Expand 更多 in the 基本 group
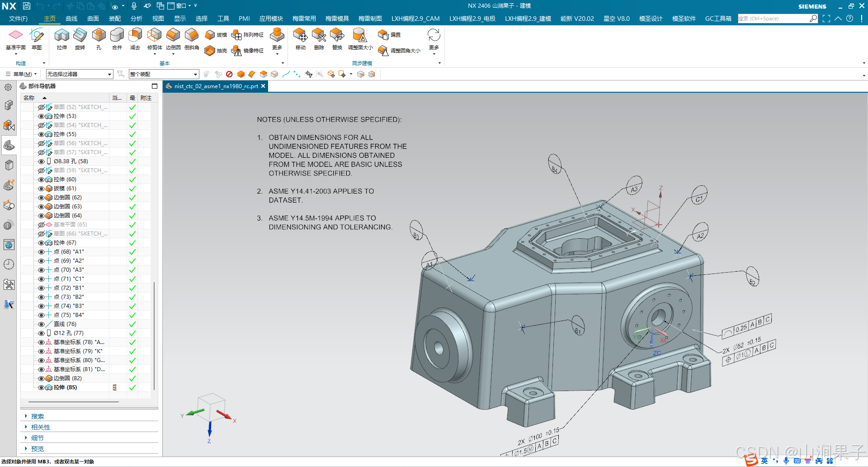Viewport: 868px width, 467px height. click(x=277, y=41)
